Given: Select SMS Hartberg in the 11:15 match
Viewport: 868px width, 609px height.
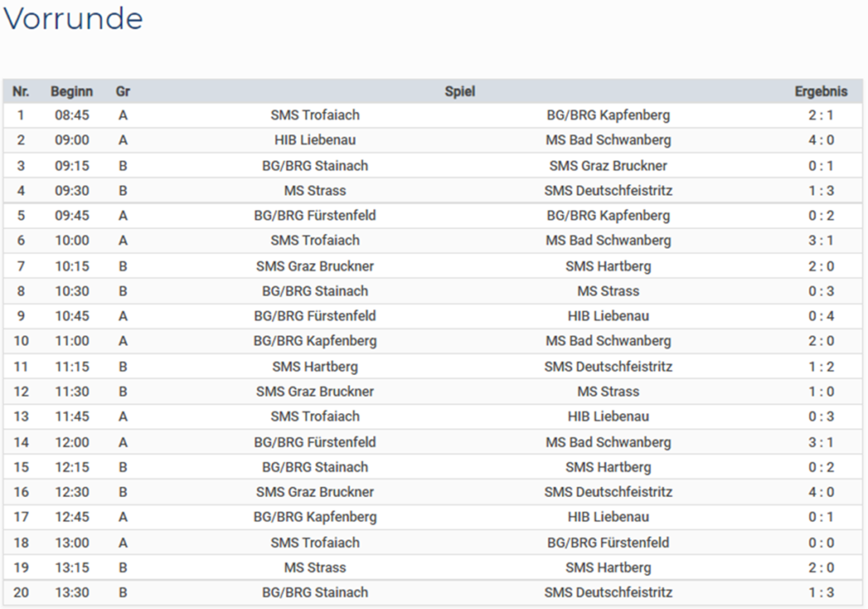Looking at the screenshot, I should click(314, 366).
